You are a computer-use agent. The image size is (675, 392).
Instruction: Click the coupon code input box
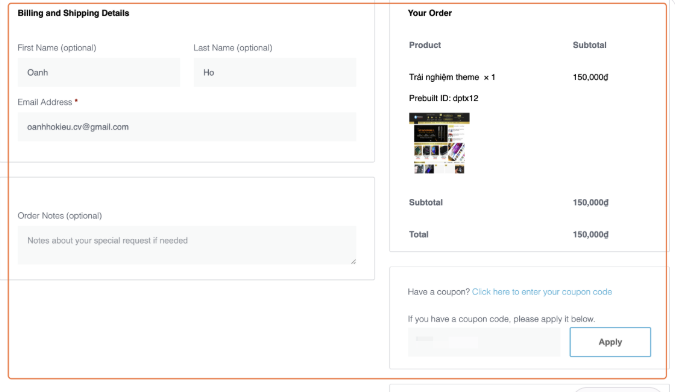(x=484, y=342)
